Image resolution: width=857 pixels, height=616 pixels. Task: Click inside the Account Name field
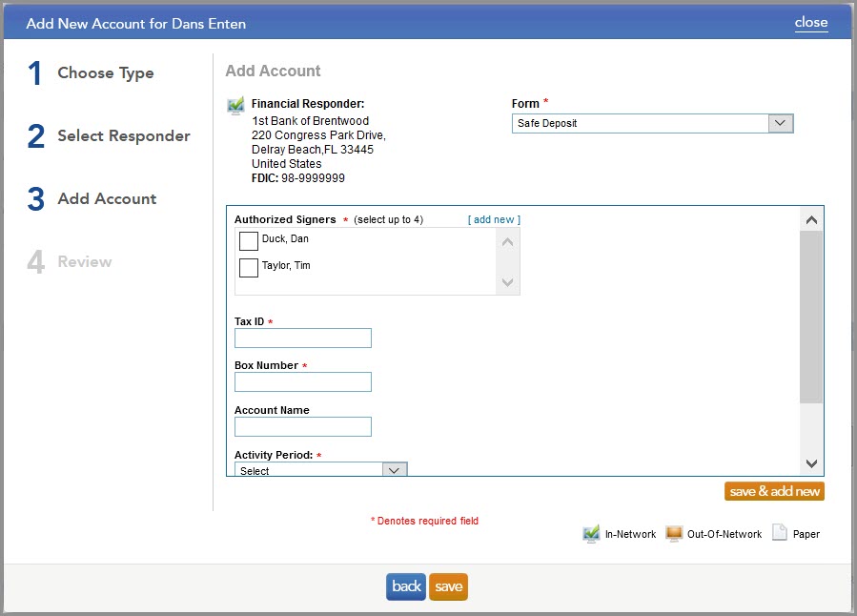[302, 426]
